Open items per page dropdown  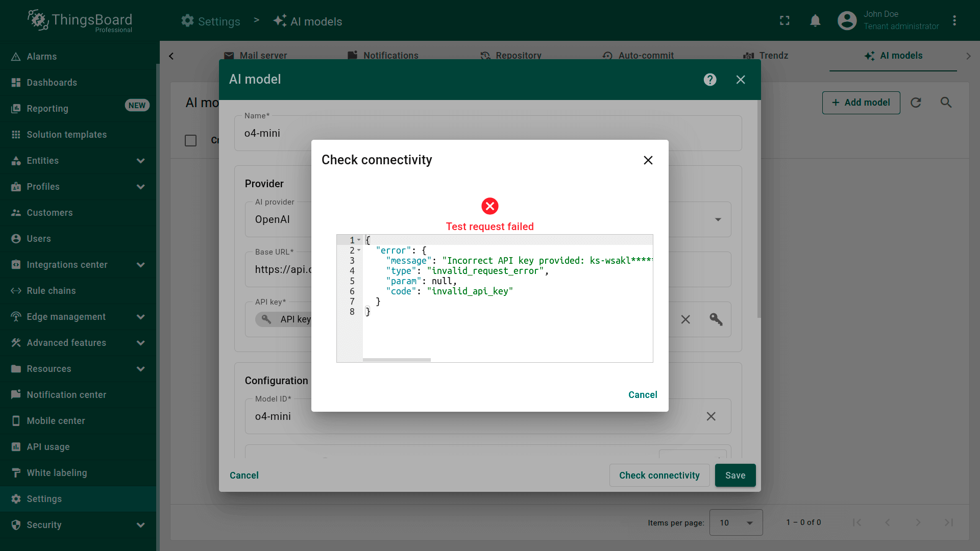point(736,522)
